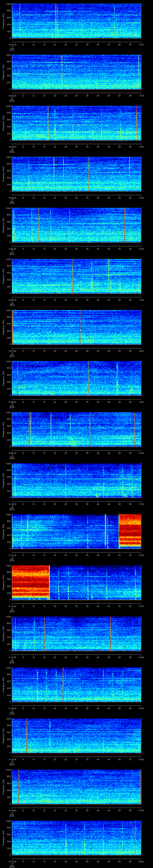Screen dimensions: 153x868
Task: Click the '4:17:00' start time label
Action: [x=12, y=862]
